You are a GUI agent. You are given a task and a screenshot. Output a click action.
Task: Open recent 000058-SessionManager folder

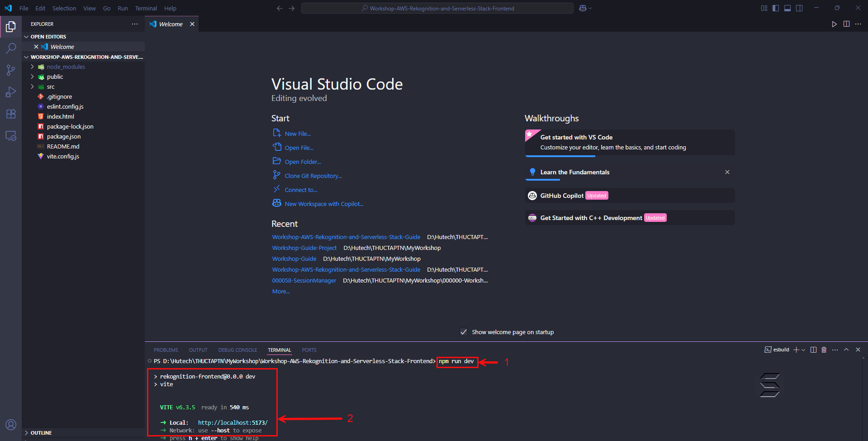[x=304, y=280]
